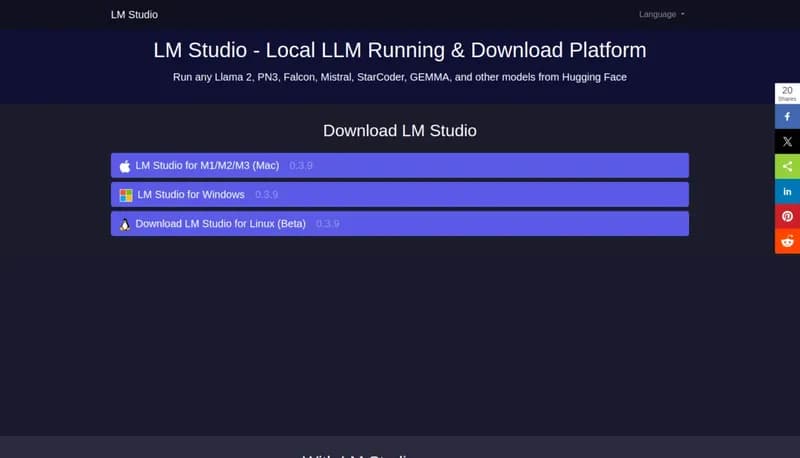Share page on LinkedIn
The height and width of the screenshot is (458, 800).
787,192
